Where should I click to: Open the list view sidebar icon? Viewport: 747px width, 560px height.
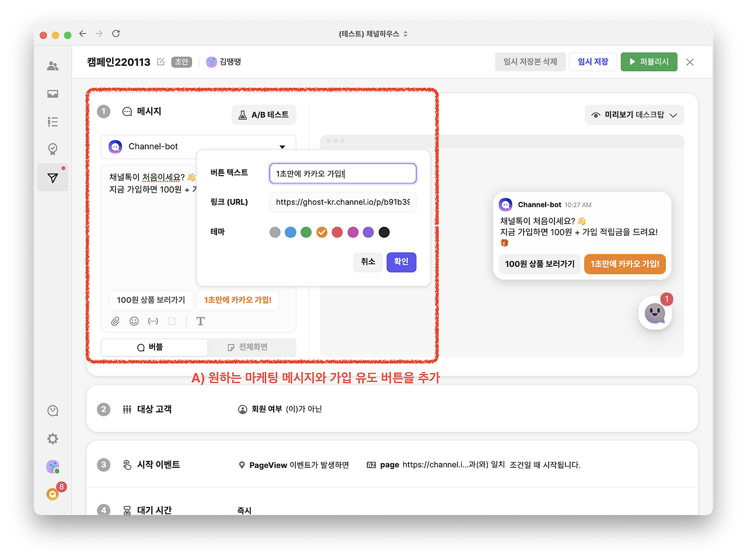53,121
